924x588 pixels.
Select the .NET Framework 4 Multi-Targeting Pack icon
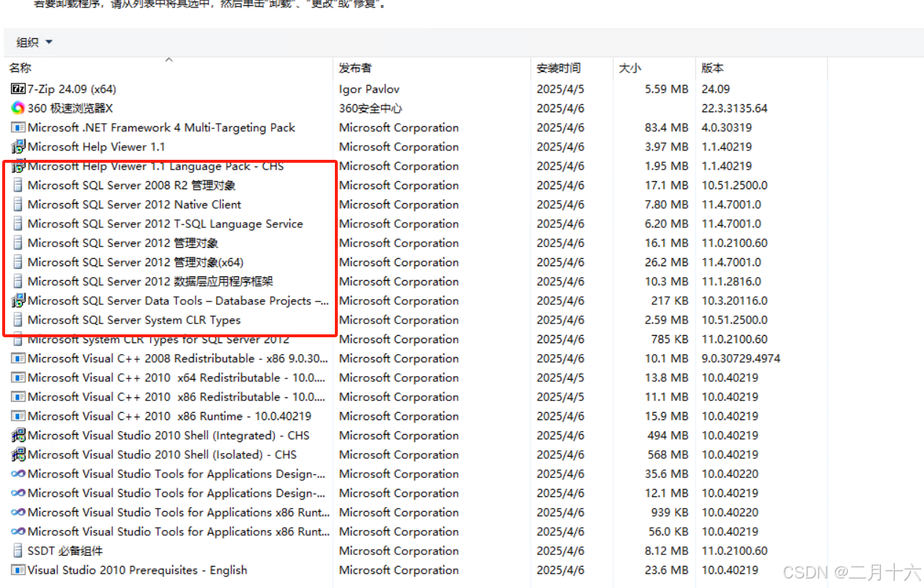click(18, 128)
